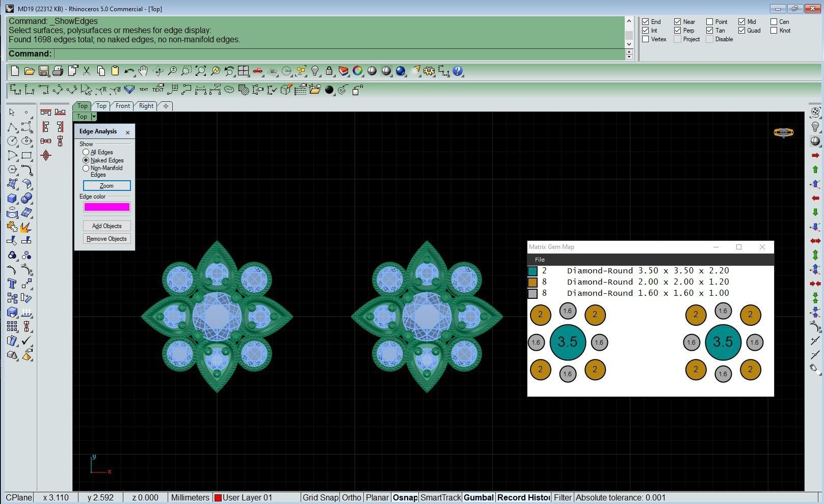Open File menu in Matrix Gem Map
Image resolution: width=824 pixels, height=504 pixels.
539,260
